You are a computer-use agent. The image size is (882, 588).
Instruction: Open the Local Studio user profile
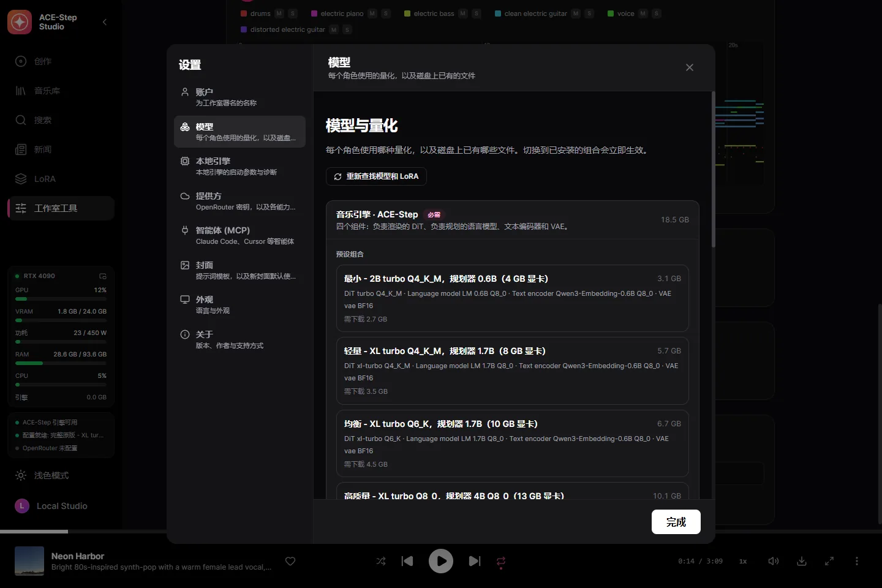pos(61,506)
